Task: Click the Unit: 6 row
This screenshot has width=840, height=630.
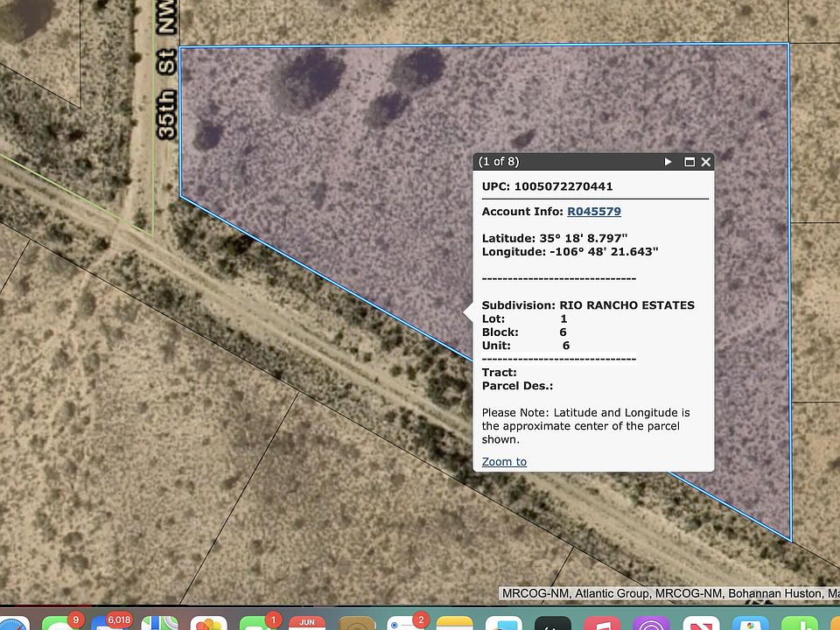Action: (526, 345)
